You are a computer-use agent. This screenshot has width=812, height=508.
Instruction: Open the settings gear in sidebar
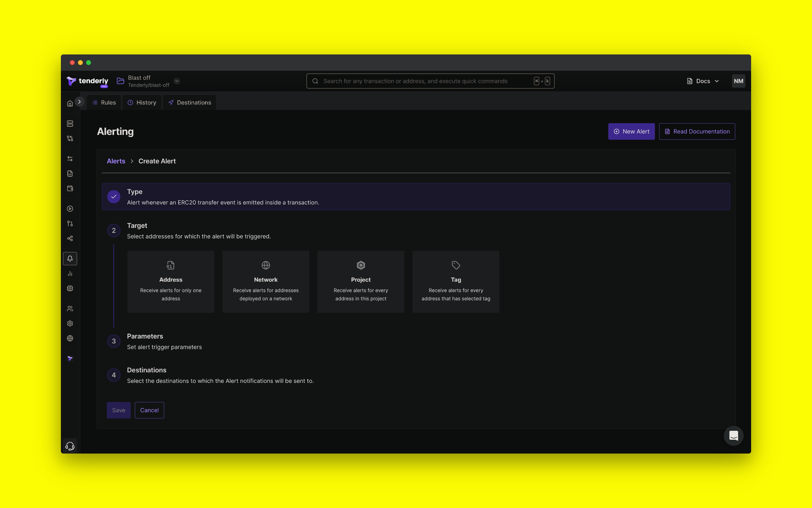point(70,323)
